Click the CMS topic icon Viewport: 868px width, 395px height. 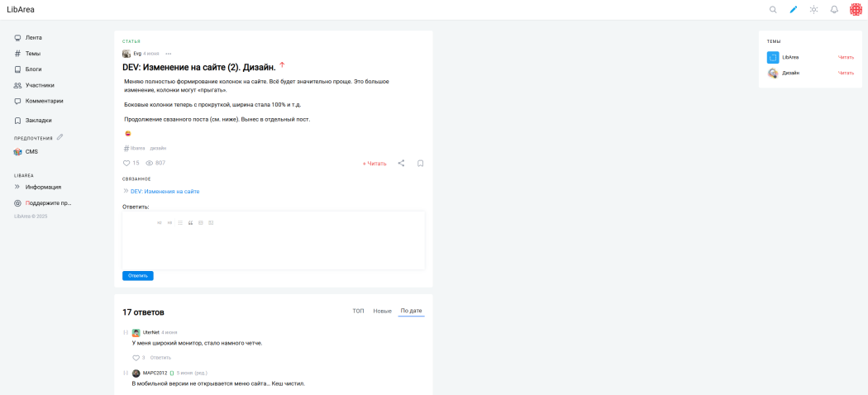[x=17, y=151]
